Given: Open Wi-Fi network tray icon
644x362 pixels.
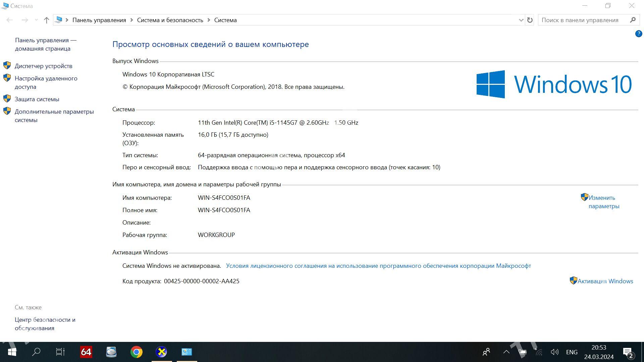Looking at the screenshot, I should pyautogui.click(x=539, y=352).
